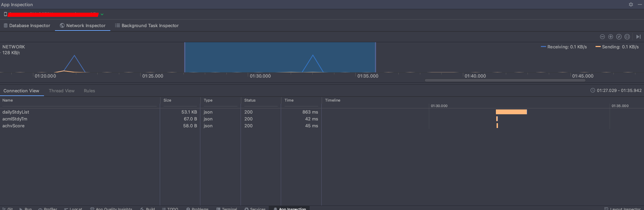Click the Timeline column header
644x210 pixels.
coord(333,100)
